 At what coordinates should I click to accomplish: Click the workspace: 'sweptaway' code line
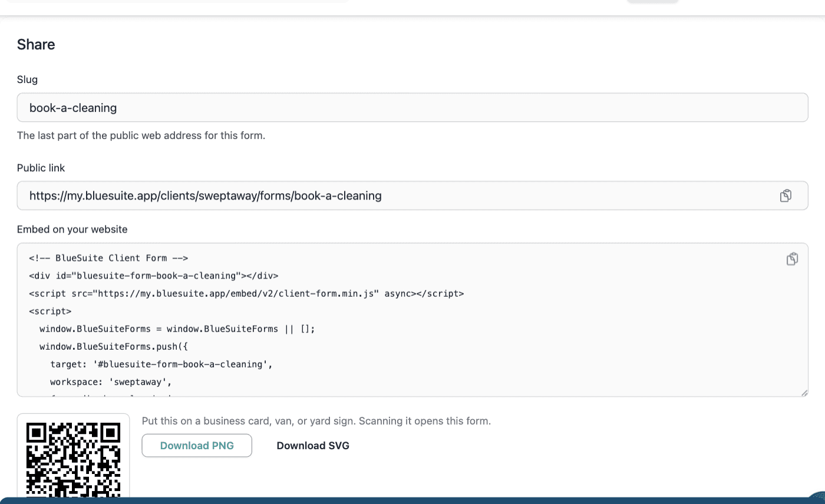click(x=111, y=382)
